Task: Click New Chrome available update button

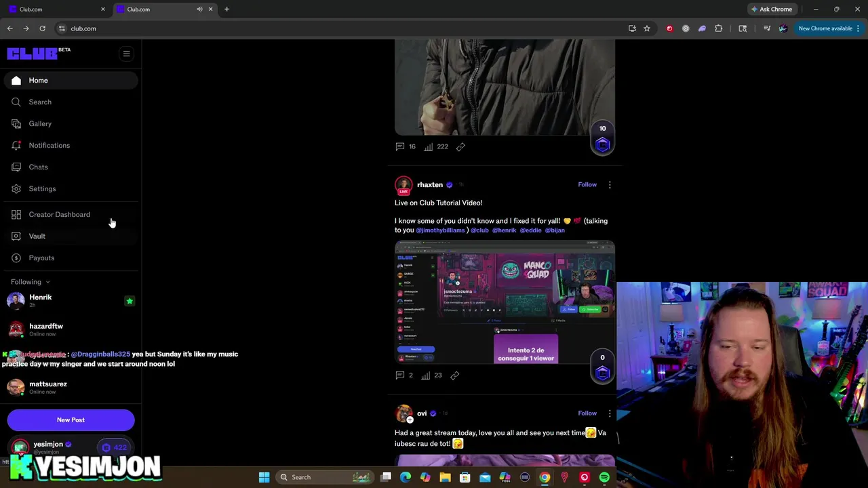Action: click(829, 28)
